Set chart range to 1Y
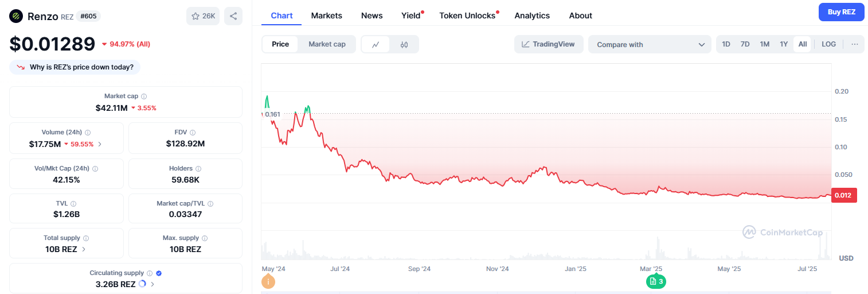Image resolution: width=868 pixels, height=294 pixels. click(784, 44)
